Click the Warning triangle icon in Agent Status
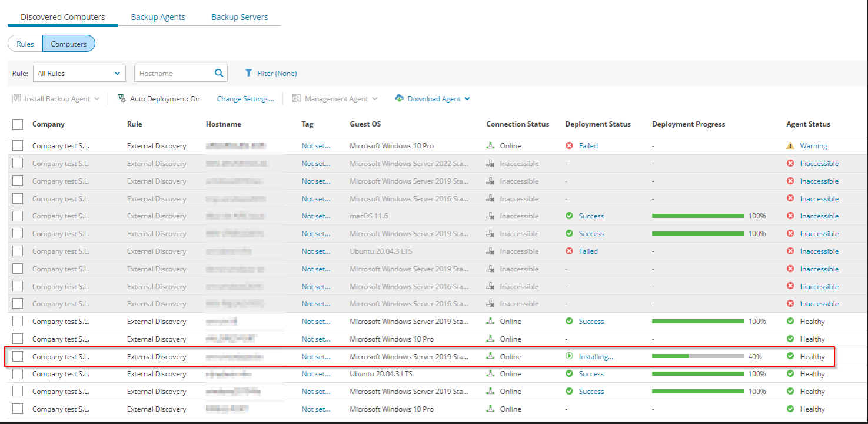The height and width of the screenshot is (424, 868). pos(790,146)
